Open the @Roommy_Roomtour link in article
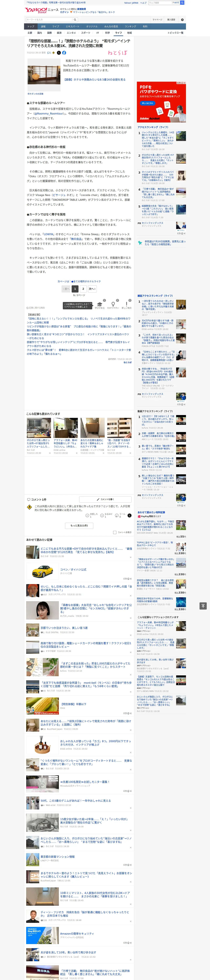The image size is (210, 980). pyautogui.click(x=48, y=113)
